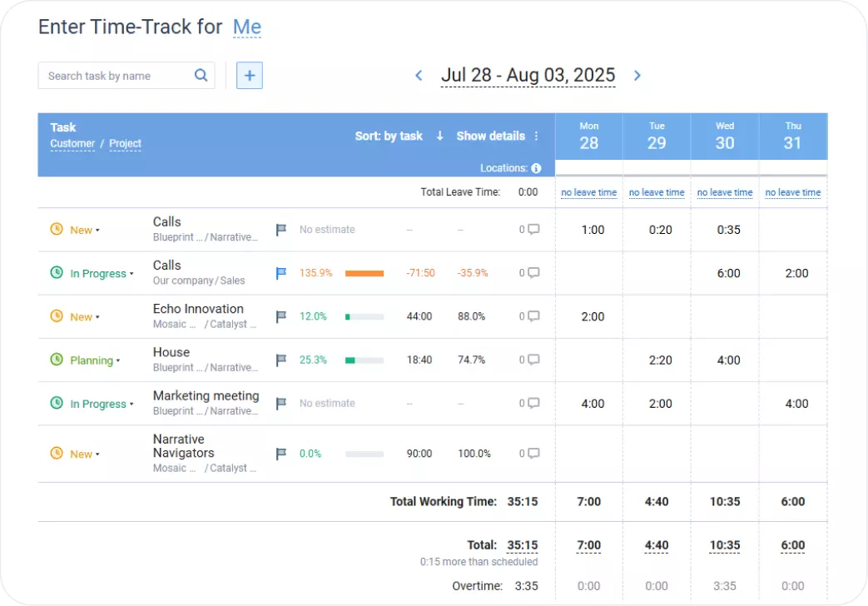868x606 pixels.
Task: Open comments for Marketing meeting
Action: (533, 403)
